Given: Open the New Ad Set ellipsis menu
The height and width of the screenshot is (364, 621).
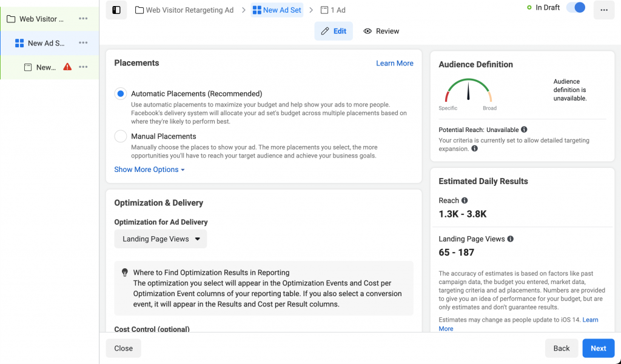Looking at the screenshot, I should coord(83,43).
